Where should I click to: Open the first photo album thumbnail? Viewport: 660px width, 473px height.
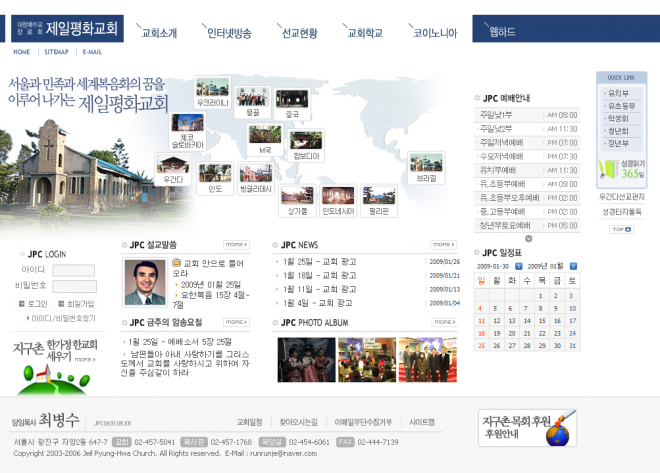click(x=306, y=360)
